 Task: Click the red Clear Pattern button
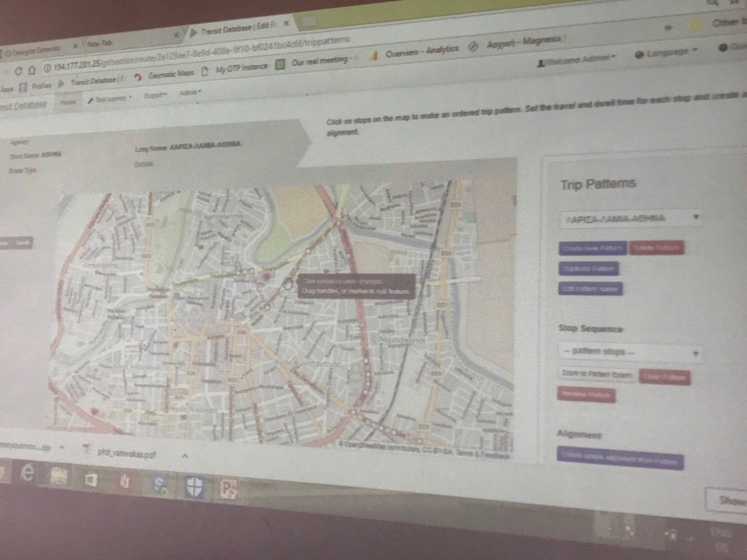point(665,377)
